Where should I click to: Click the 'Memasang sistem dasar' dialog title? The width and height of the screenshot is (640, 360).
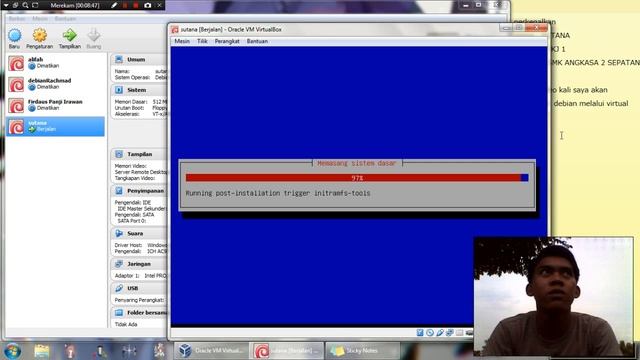pos(357,163)
